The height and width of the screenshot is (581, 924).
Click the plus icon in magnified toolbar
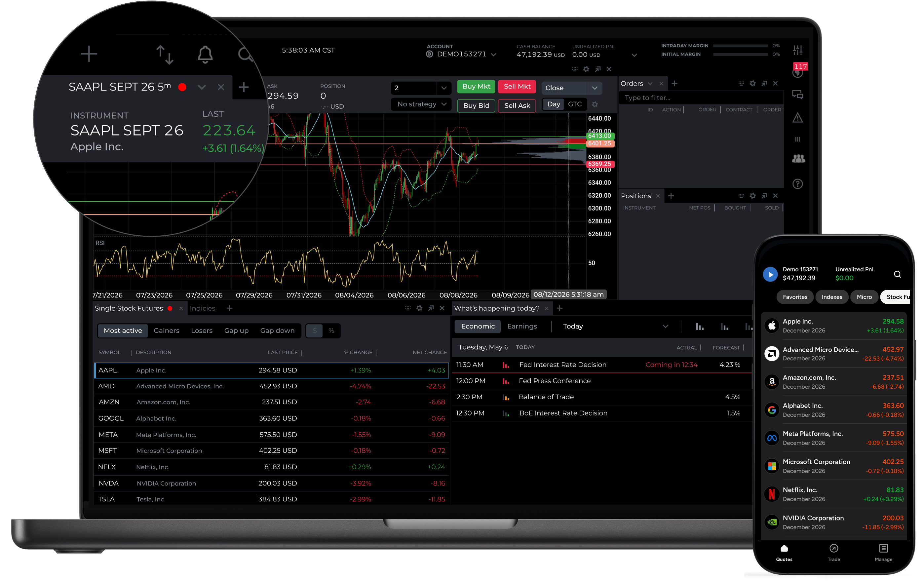pos(89,54)
